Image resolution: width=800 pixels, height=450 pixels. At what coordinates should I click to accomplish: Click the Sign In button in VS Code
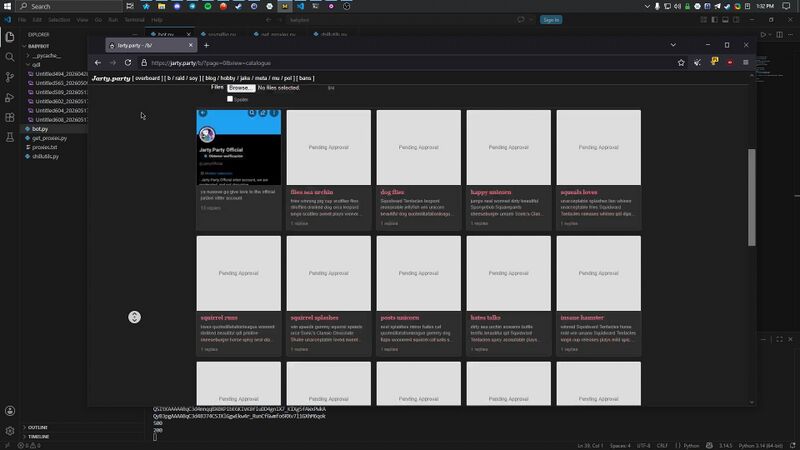tap(551, 20)
